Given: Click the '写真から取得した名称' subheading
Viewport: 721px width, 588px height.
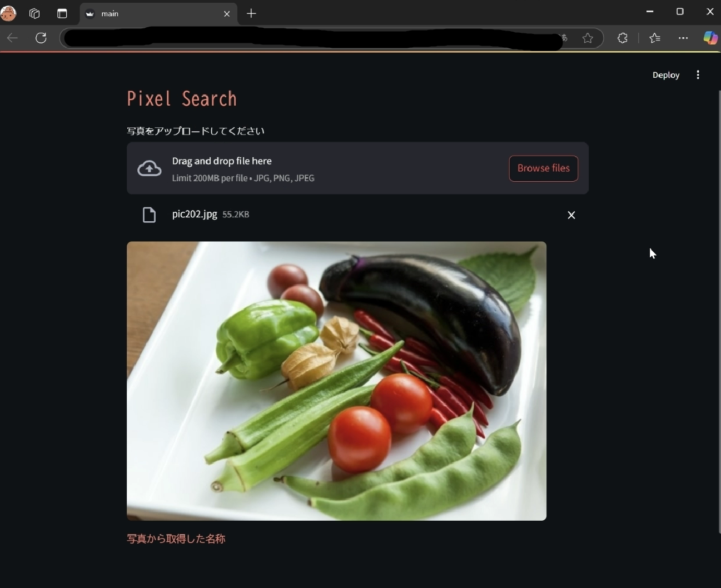Looking at the screenshot, I should pyautogui.click(x=176, y=539).
